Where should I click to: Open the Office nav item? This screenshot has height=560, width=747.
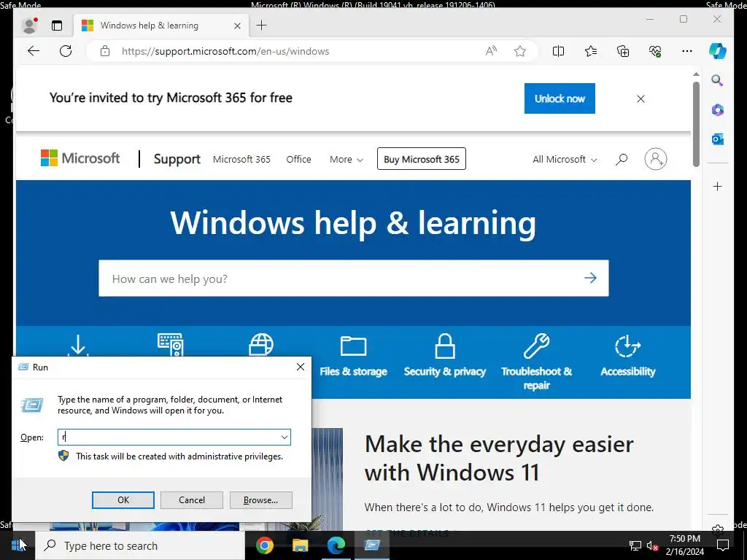(298, 159)
